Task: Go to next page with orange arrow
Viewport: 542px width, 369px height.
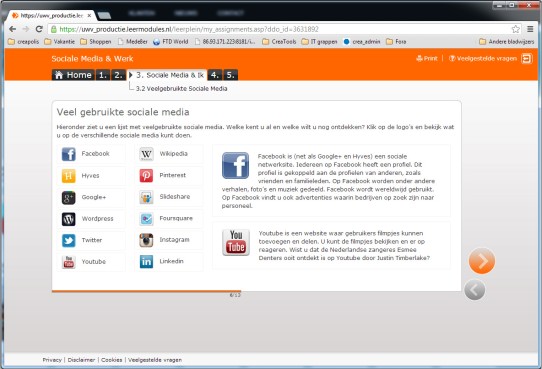Action: [x=482, y=261]
